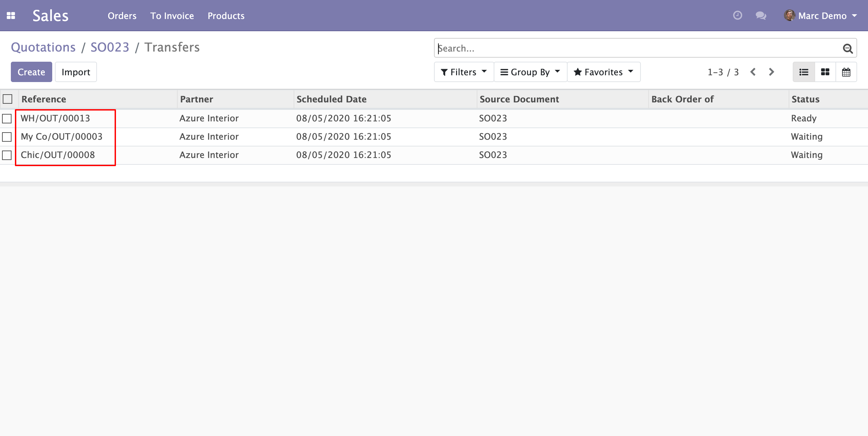Expand the Group By dropdown
The height and width of the screenshot is (436, 868).
[530, 72]
